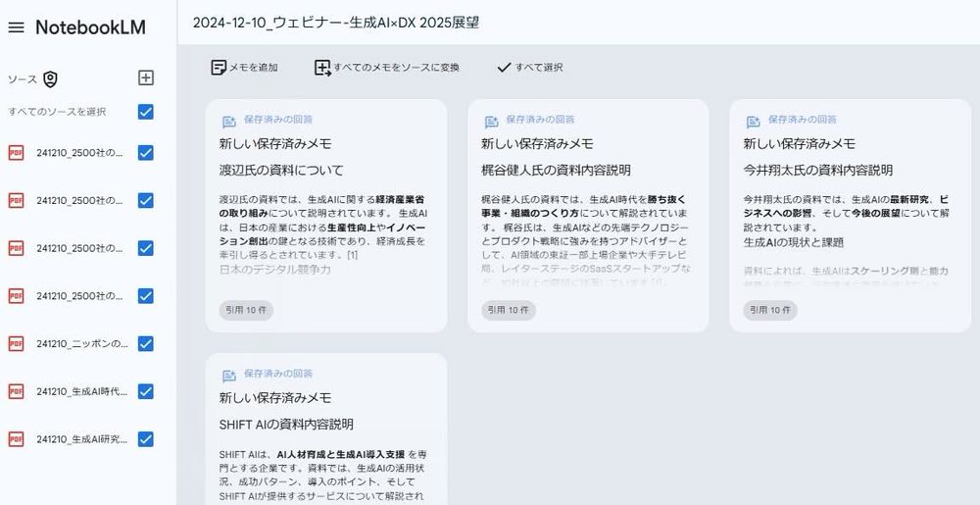Screen dimensions: 980x505
Task: Click the 保存済みの回答 icon on the 梶谷健人氏 card
Action: (491, 122)
